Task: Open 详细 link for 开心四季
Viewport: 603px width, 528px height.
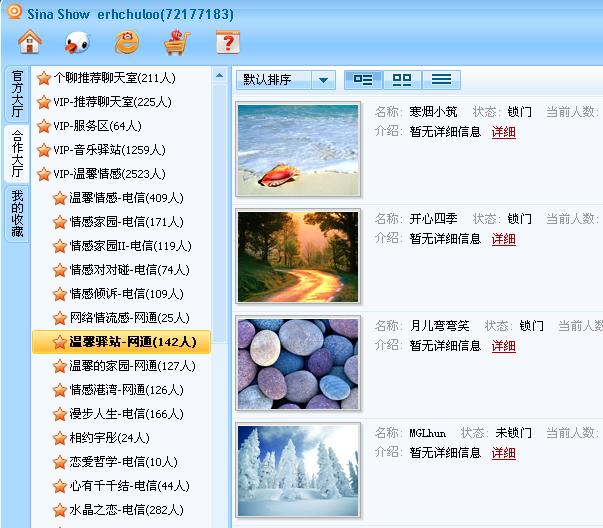Action: click(503, 239)
